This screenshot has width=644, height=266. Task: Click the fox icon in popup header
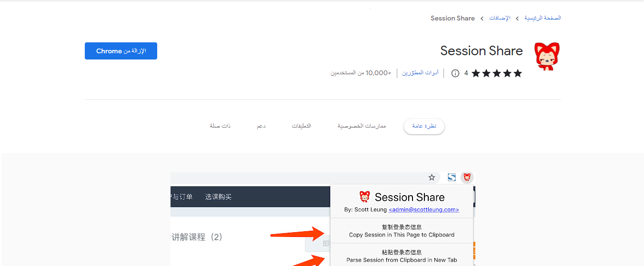364,197
